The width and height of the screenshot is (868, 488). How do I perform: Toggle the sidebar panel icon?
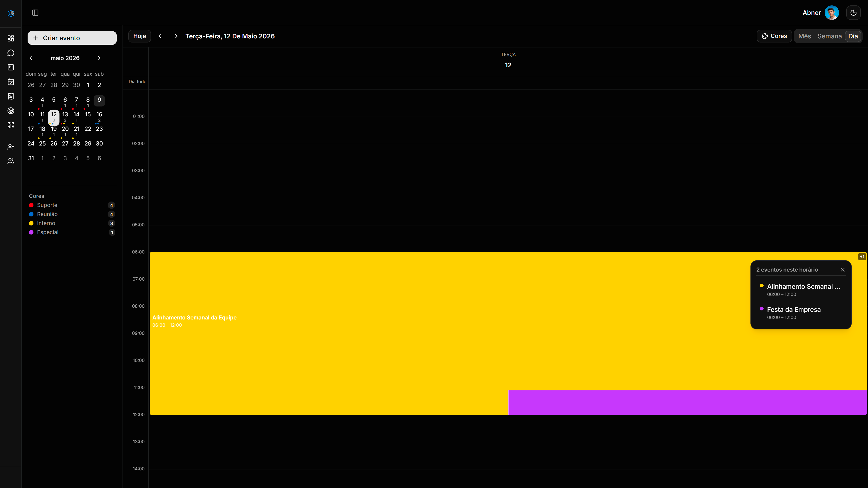coord(35,13)
